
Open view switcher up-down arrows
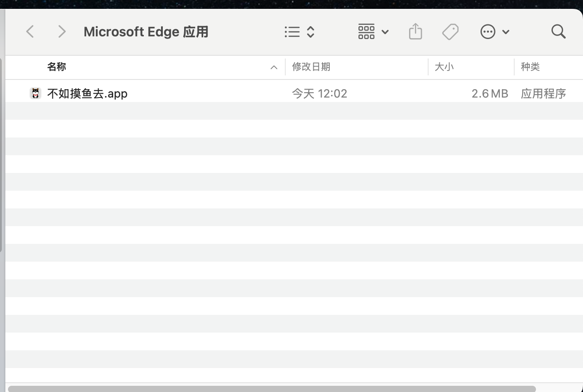311,31
